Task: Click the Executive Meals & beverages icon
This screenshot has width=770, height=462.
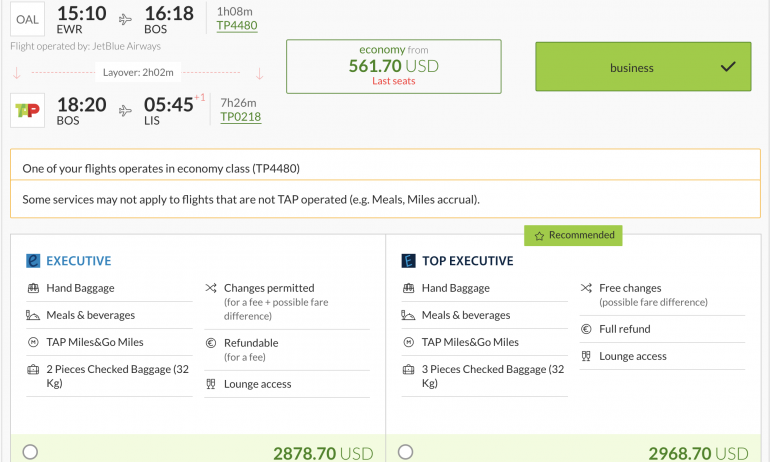Action: 34,315
